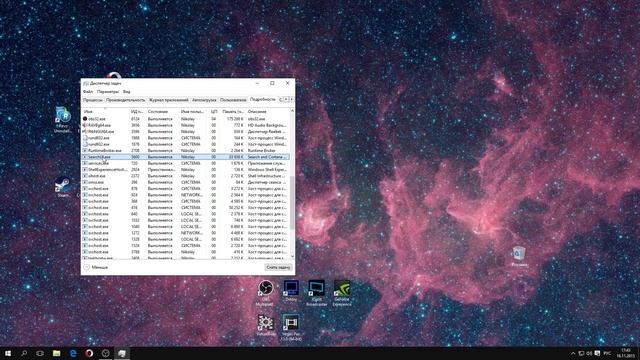640x360 pixels.
Task: Open the GeForce Experience desktop shortcut
Action: point(342,292)
